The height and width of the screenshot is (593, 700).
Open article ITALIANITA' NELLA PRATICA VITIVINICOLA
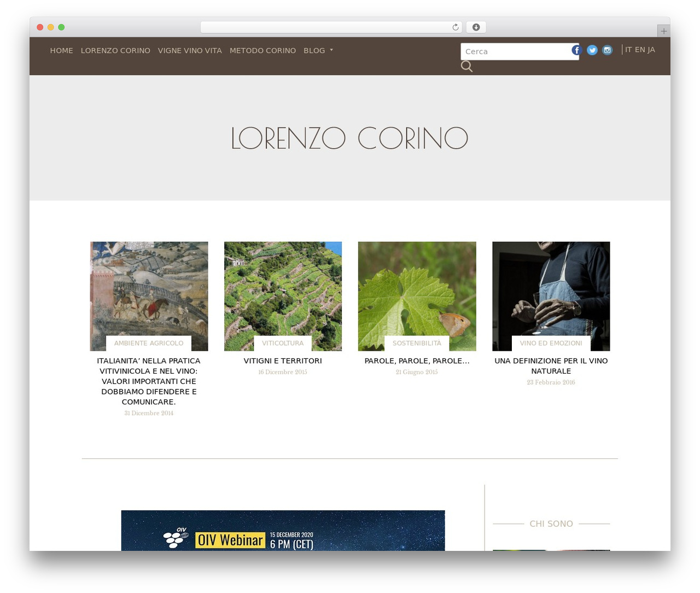[x=149, y=381]
